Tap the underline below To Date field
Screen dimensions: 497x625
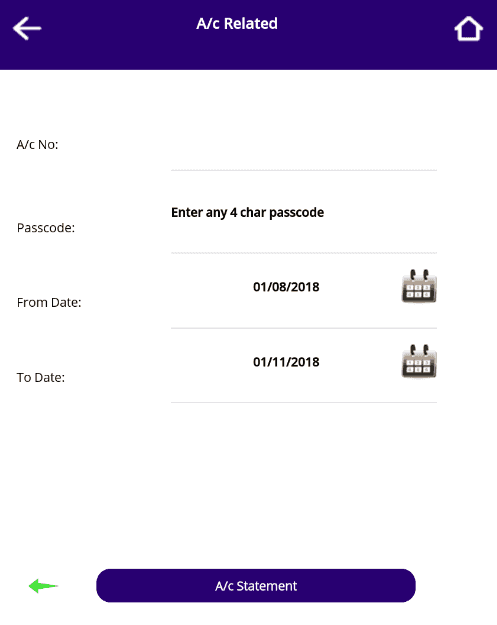(304, 403)
